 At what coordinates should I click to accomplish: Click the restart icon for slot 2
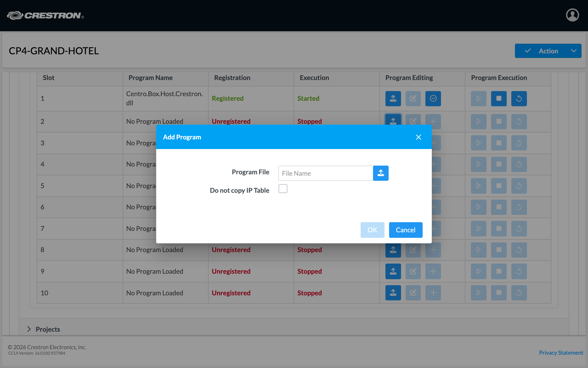[x=519, y=121]
